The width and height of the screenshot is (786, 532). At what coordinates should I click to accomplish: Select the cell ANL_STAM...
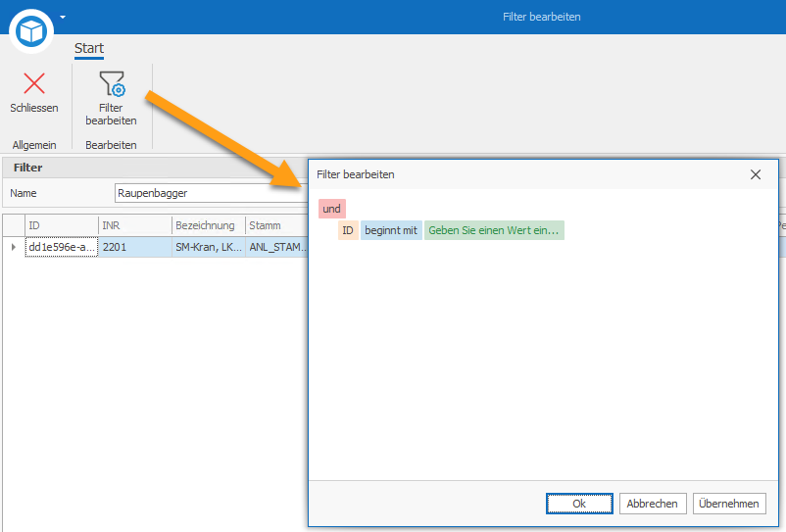point(276,247)
